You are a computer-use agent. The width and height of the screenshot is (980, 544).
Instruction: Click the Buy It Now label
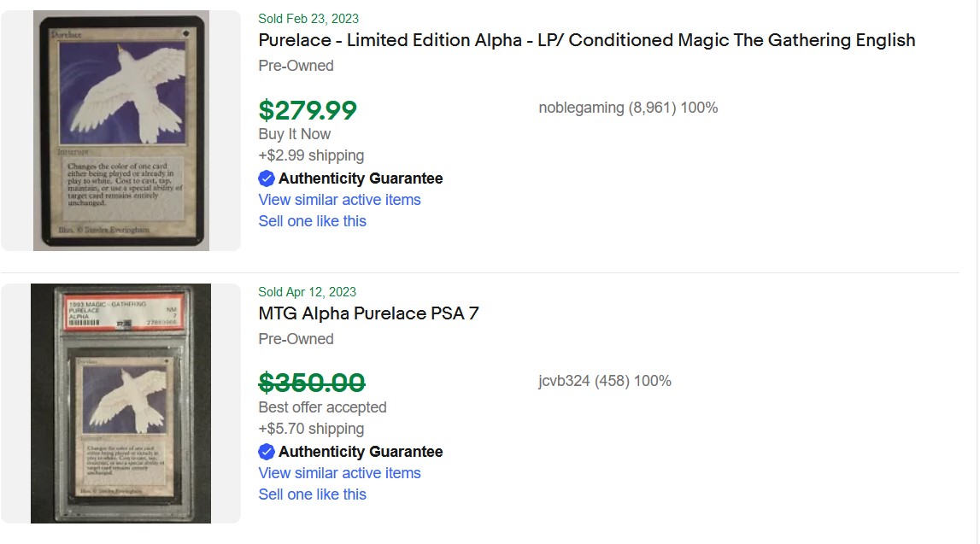pos(294,134)
